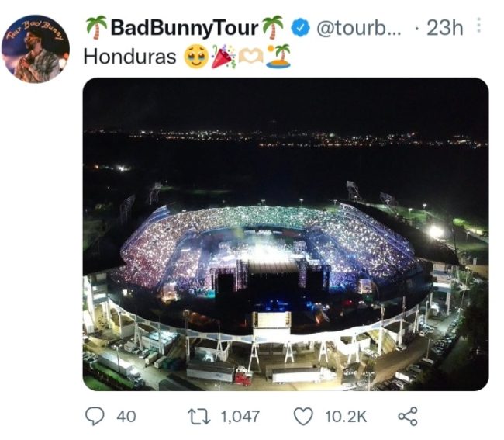Click the heart hands emoji in tweet
Image resolution: width=504 pixels, height=440 pixels.
[x=251, y=57]
